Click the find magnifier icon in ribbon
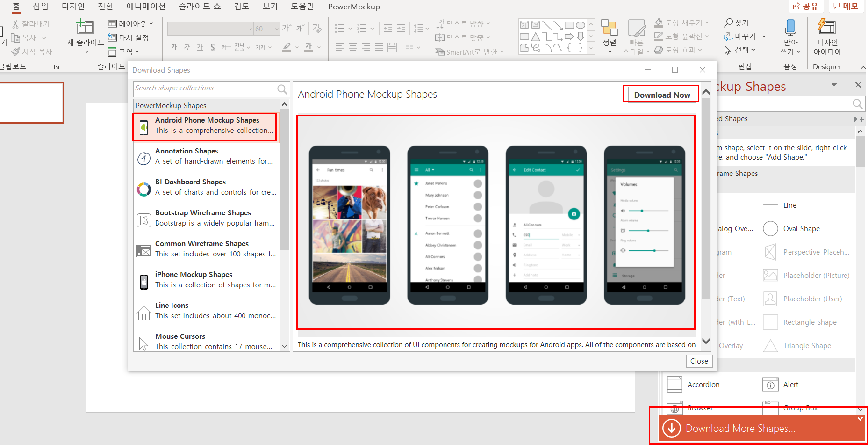The height and width of the screenshot is (445, 868). [x=729, y=22]
